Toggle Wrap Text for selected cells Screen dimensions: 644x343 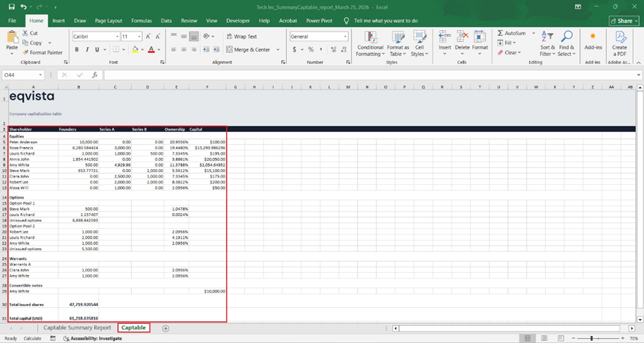point(240,36)
